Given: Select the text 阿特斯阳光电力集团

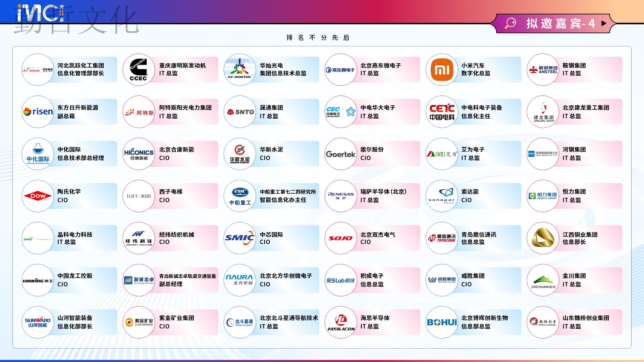Looking at the screenshot, I should point(185,108).
